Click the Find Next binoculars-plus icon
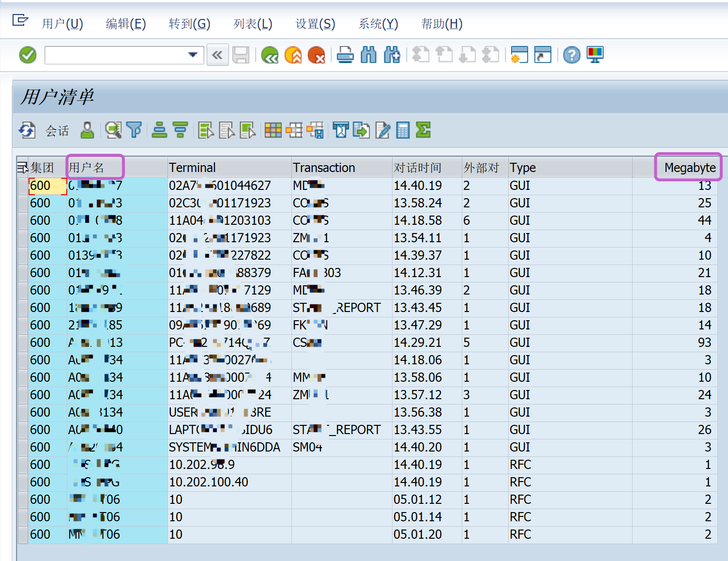The height and width of the screenshot is (561, 728). (392, 55)
